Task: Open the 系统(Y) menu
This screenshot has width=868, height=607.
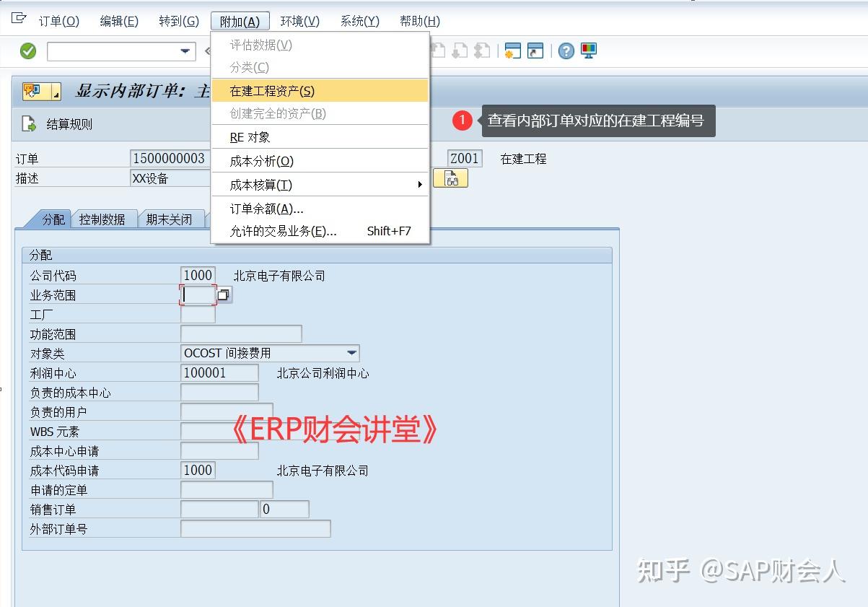Action: (x=359, y=21)
